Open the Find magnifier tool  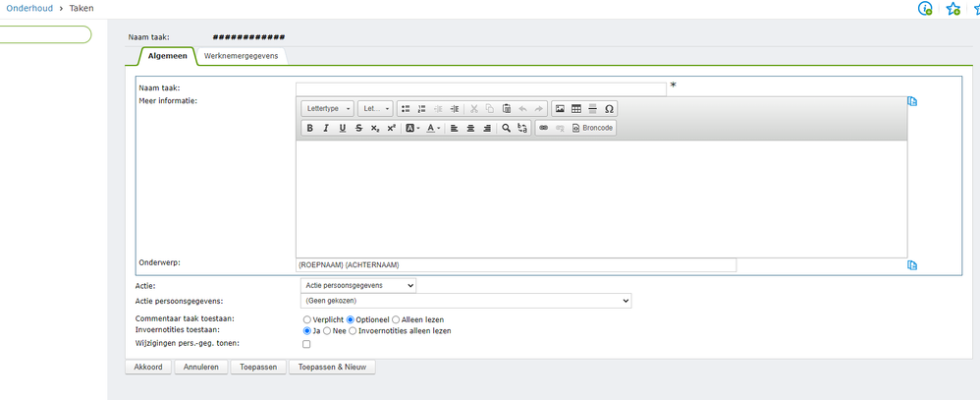pos(507,128)
